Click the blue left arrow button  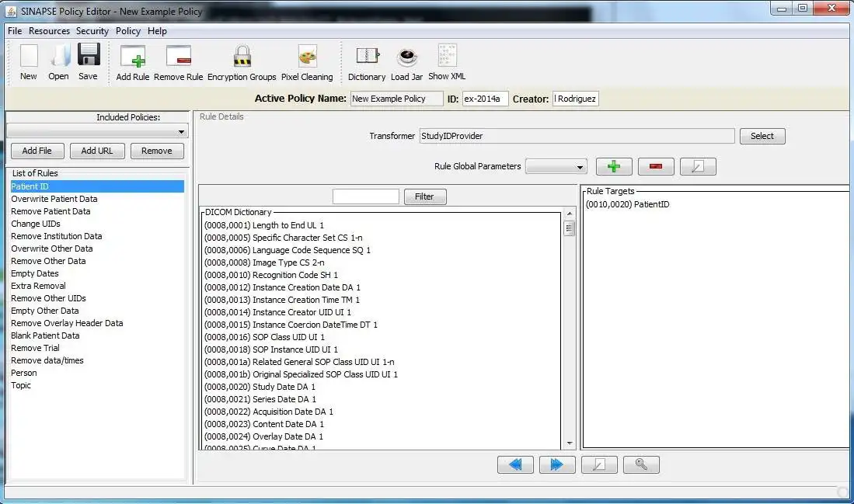515,465
